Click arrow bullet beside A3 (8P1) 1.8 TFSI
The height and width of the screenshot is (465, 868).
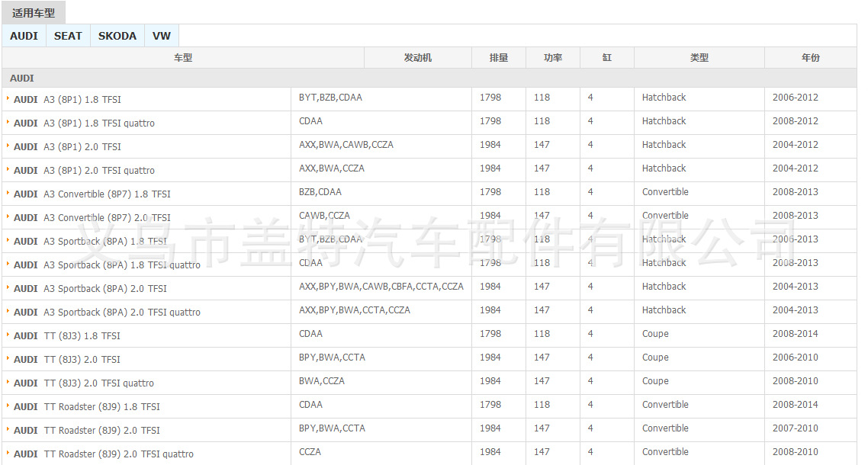pos(8,98)
